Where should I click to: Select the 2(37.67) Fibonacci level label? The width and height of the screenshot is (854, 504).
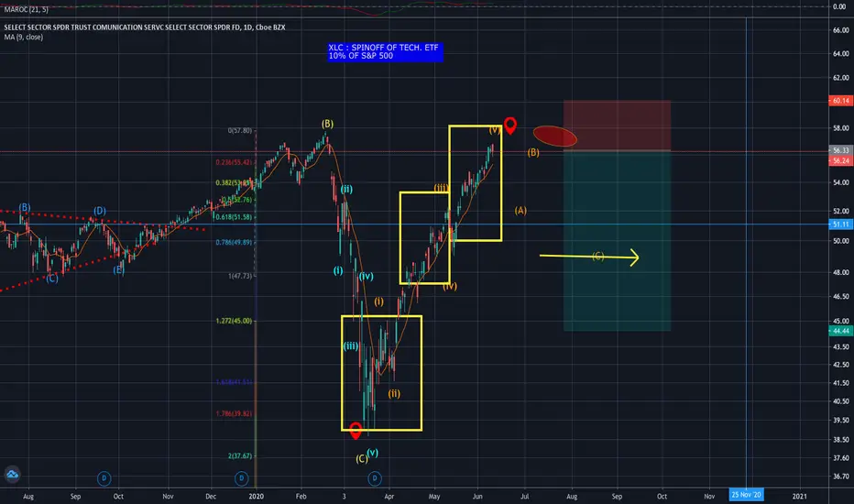(240, 456)
